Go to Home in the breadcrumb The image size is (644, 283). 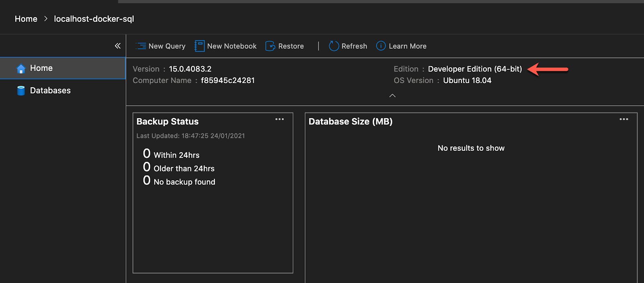(x=26, y=19)
